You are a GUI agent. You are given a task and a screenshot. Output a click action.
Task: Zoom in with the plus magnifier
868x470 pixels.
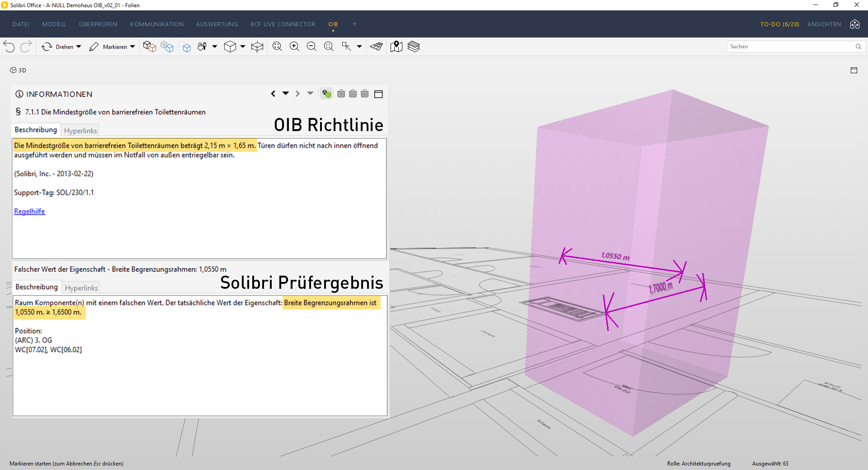pyautogui.click(x=295, y=47)
